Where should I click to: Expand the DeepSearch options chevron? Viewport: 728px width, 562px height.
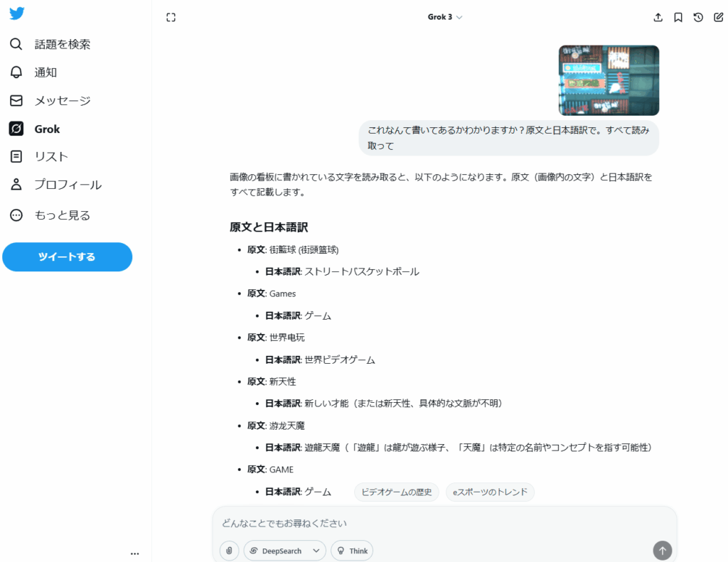click(x=316, y=551)
